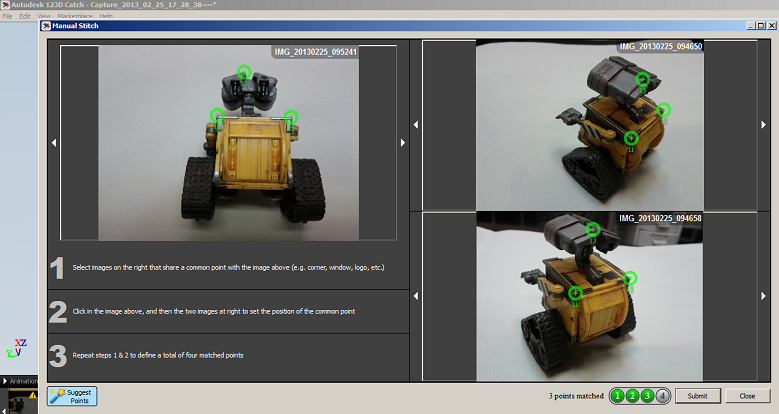Screen dimensions: 779x414
Task: Minimize the Manual Stitch window
Action: 751,26
